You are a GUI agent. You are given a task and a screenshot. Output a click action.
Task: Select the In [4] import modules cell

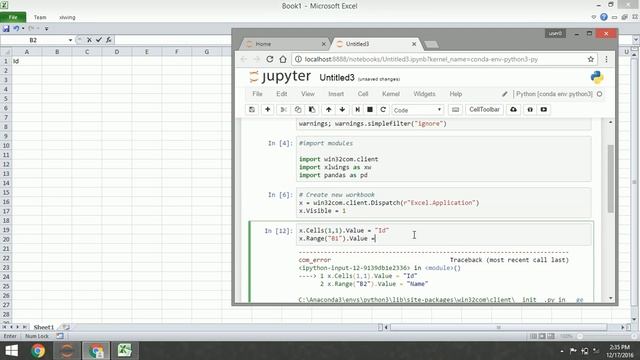[444, 159]
